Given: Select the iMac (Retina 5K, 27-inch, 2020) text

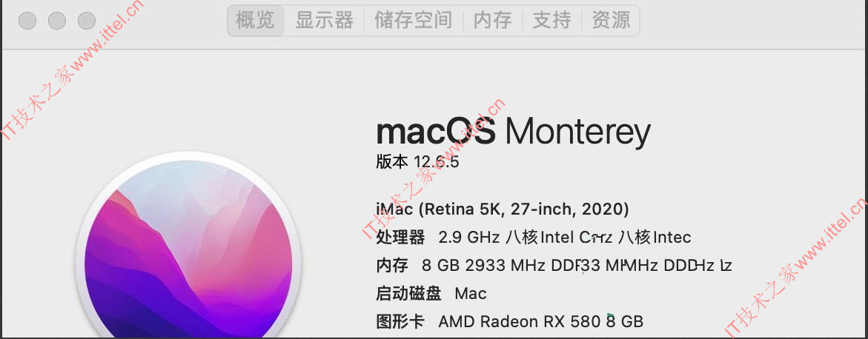Looking at the screenshot, I should 502,209.
